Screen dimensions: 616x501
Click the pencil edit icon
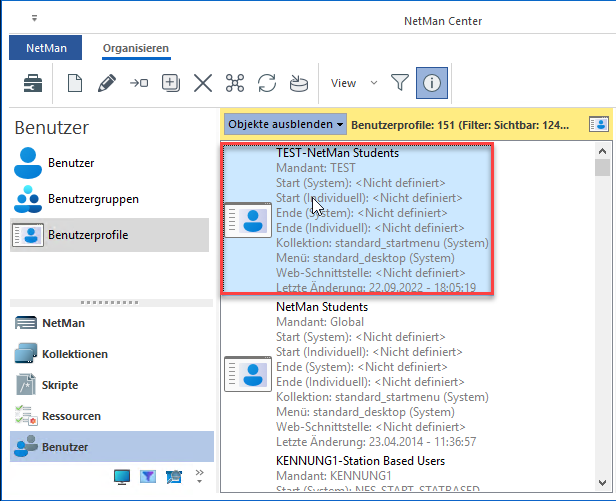(x=106, y=83)
